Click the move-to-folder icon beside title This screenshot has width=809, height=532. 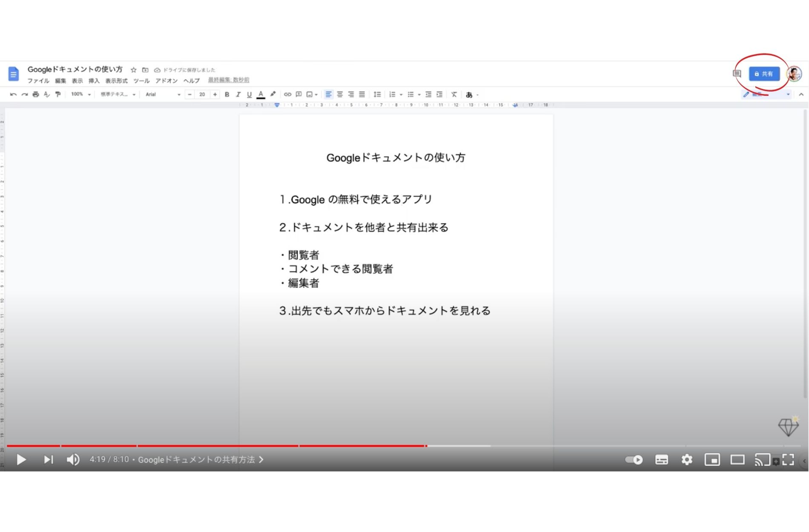(x=145, y=70)
